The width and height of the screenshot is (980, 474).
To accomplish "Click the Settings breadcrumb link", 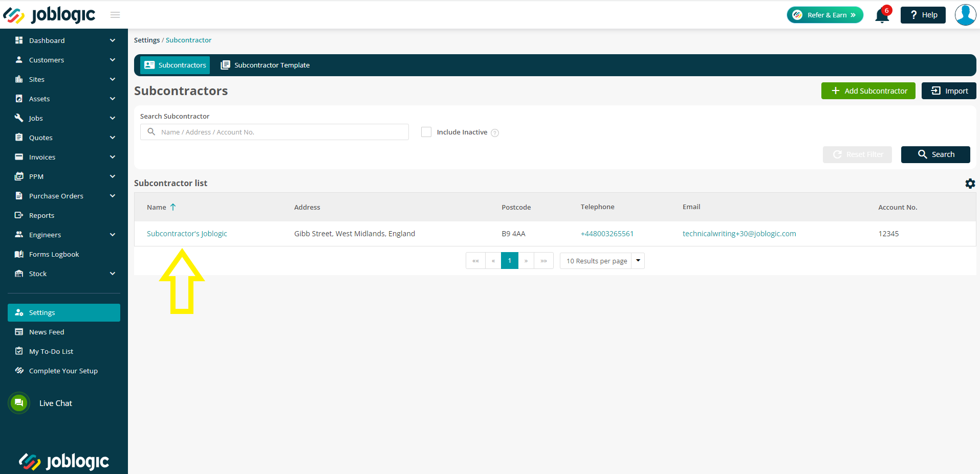I will pyautogui.click(x=147, y=40).
